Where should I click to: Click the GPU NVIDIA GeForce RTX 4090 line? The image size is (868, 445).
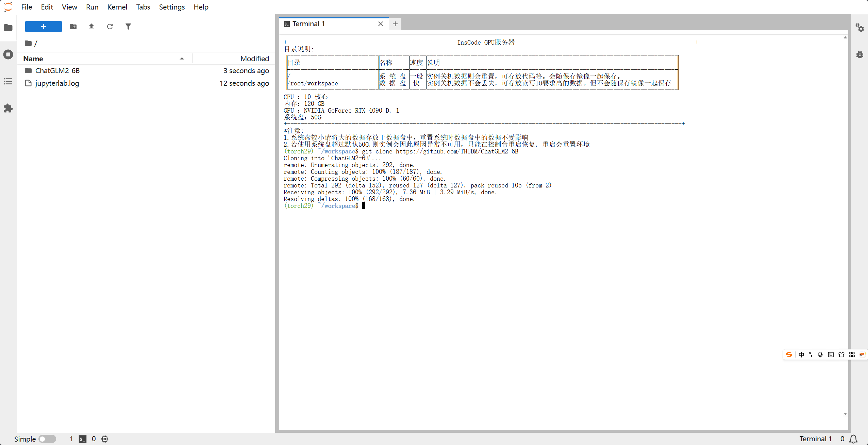[341, 111]
